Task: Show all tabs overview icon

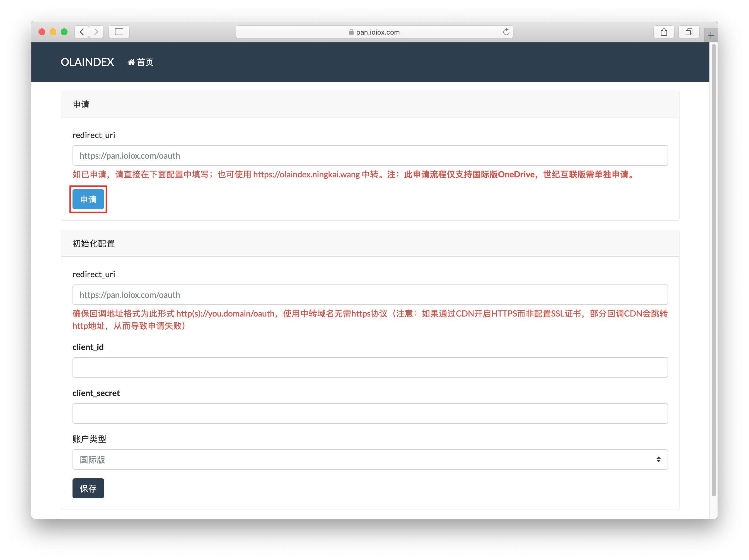Action: 689,32
